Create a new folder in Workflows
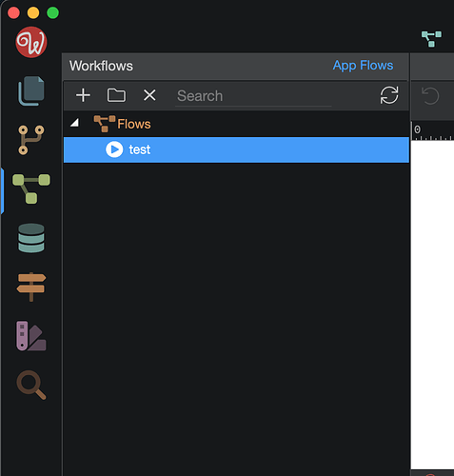454x476 pixels. (x=116, y=95)
